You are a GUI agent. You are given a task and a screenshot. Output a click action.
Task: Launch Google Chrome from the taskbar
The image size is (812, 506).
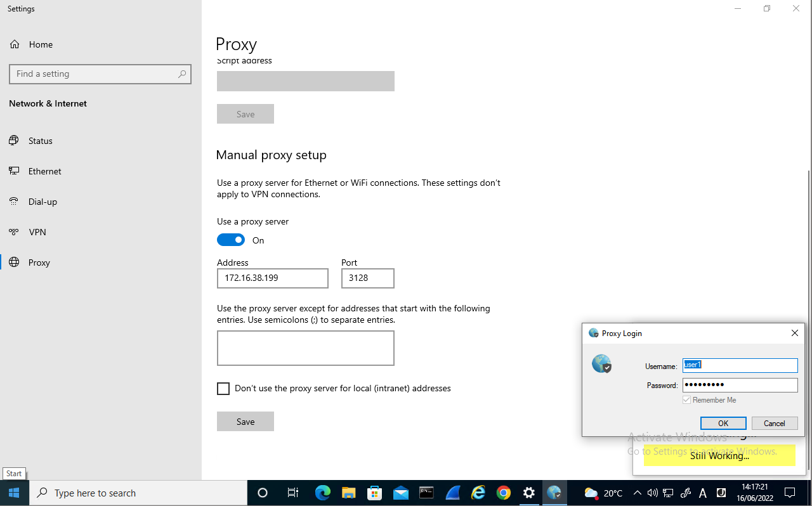pos(503,493)
